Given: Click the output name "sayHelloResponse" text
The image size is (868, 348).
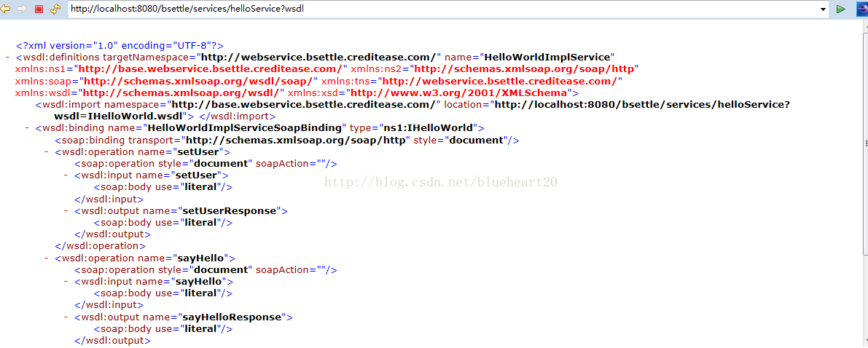Looking at the screenshot, I should (x=232, y=317).
